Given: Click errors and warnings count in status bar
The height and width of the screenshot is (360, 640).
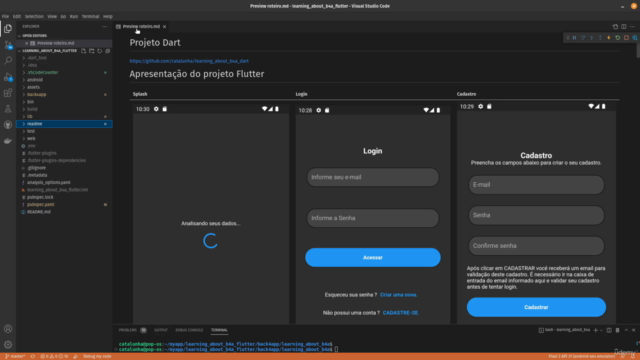Looking at the screenshot, I should tap(54, 356).
